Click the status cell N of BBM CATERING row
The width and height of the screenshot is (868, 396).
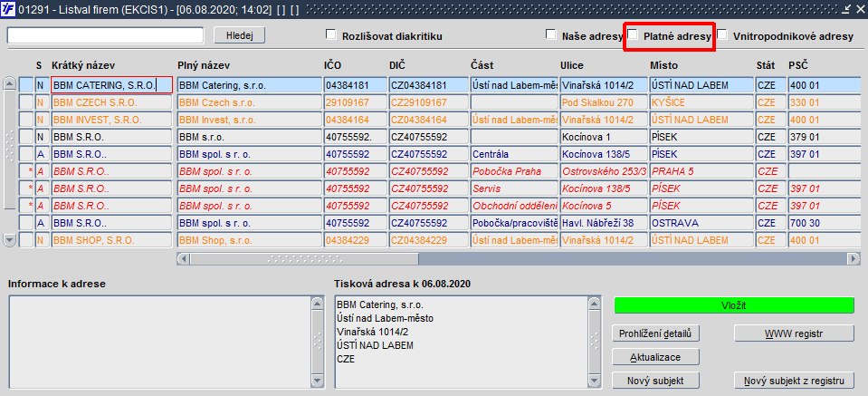pyautogui.click(x=42, y=85)
